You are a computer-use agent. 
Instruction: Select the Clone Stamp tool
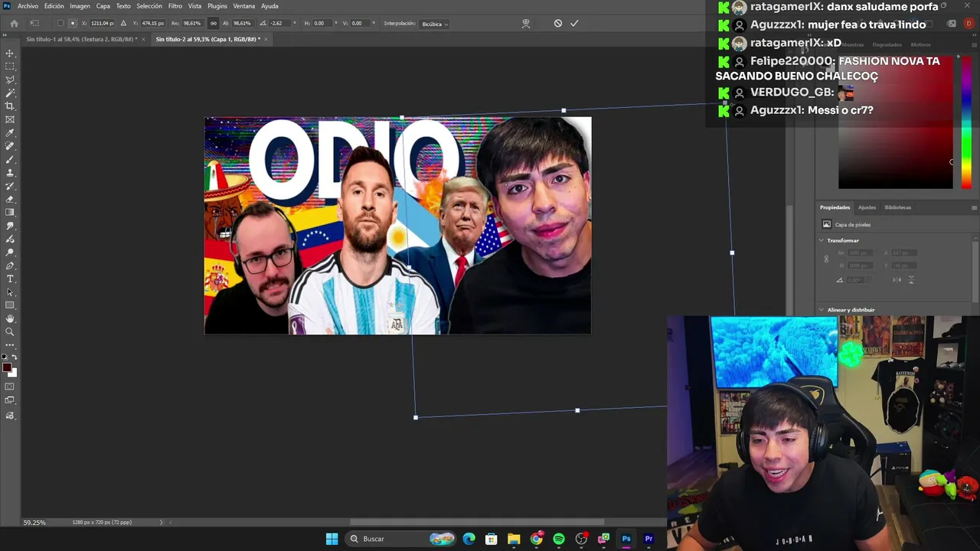point(10,173)
